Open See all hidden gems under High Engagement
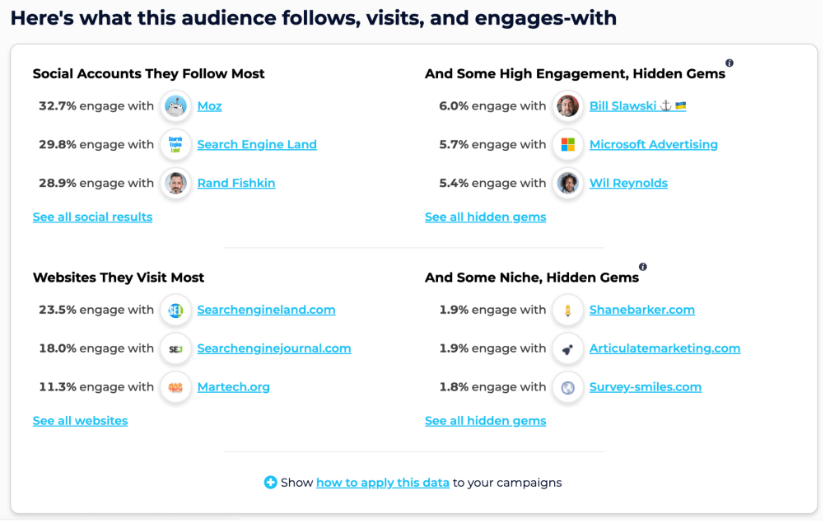Image resolution: width=823 pixels, height=521 pixels. point(485,217)
